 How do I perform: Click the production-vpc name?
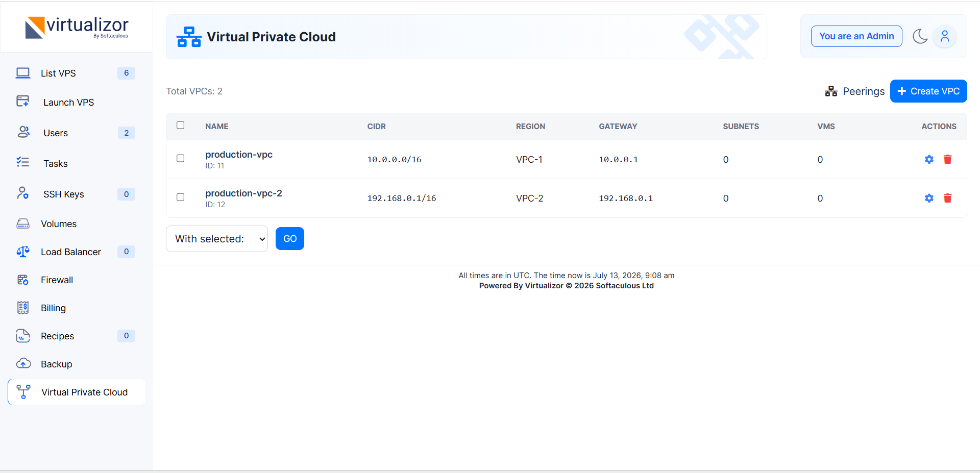(x=239, y=154)
